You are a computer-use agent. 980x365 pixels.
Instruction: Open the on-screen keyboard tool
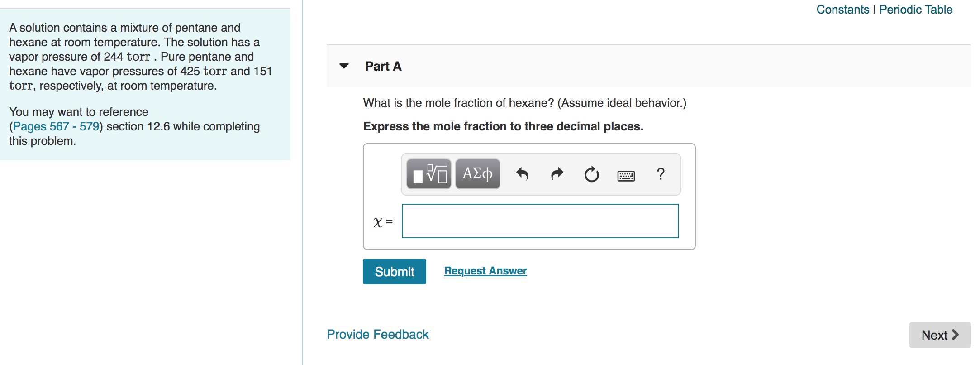tap(627, 175)
